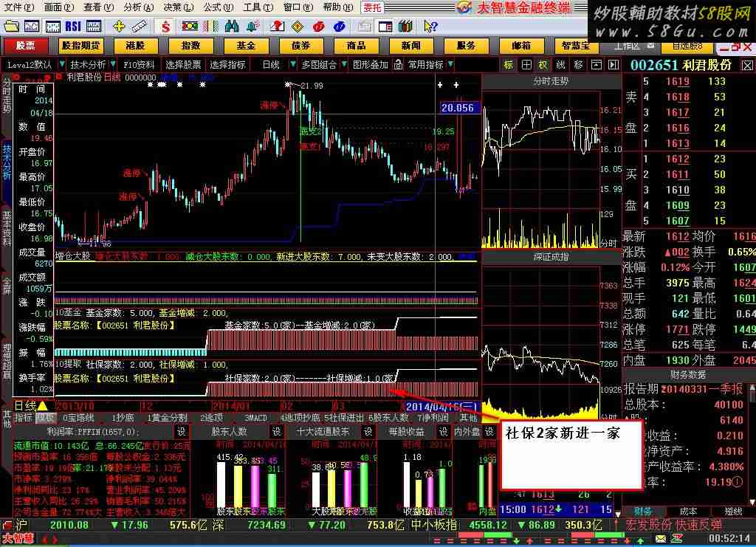
Task: Click 设 button beside 十大流通股东 panel
Action: click(x=368, y=431)
